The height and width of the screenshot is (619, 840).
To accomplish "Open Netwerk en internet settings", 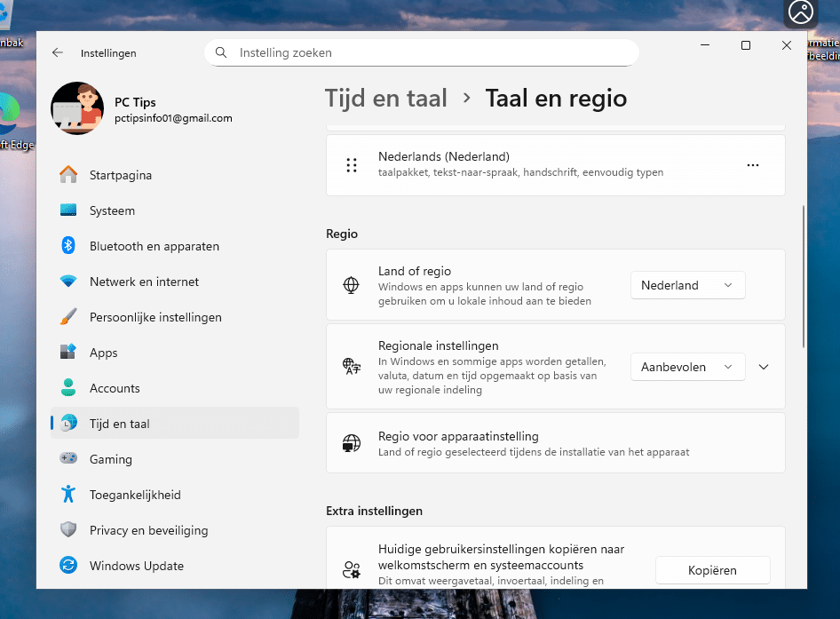I will pyautogui.click(x=142, y=282).
